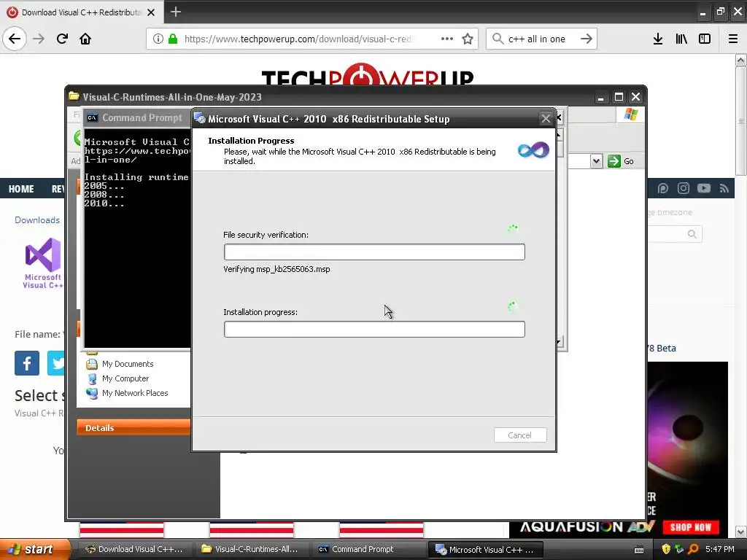Reload the TechPowerUp page
Screen dimensions: 747x560
(62, 39)
